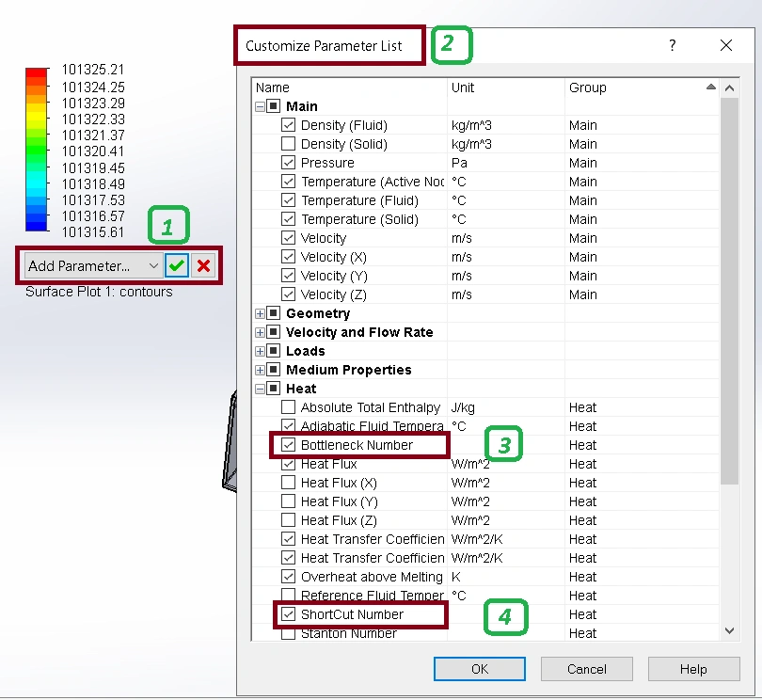Viewport: 762px width, 700px height.
Task: Select the Temperature (Active Node) row label
Action: tap(373, 182)
